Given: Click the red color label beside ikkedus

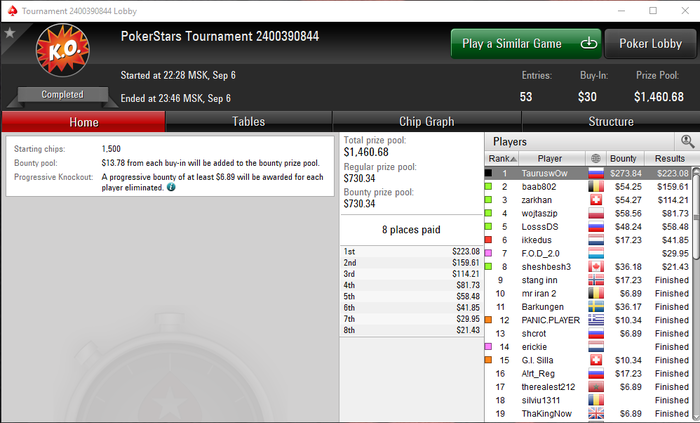Looking at the screenshot, I should 488,240.
